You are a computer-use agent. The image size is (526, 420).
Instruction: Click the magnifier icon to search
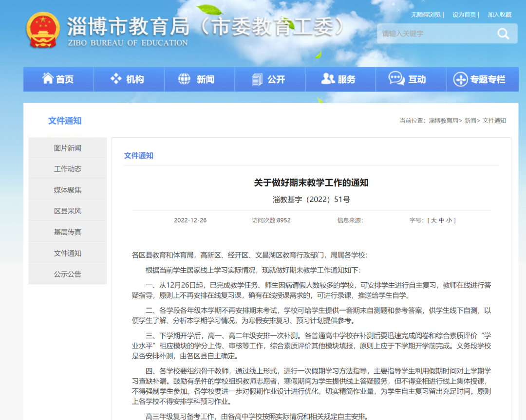click(503, 34)
